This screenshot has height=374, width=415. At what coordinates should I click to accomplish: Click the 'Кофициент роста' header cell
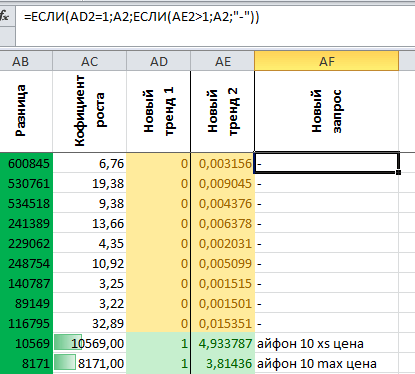pyautogui.click(x=89, y=111)
